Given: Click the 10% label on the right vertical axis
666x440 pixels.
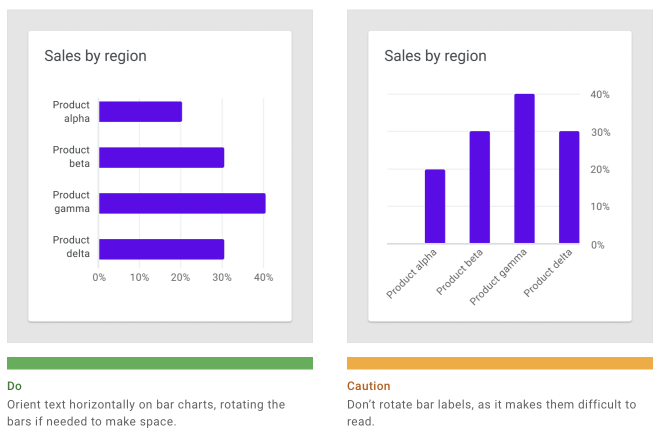Looking at the screenshot, I should 600,207.
